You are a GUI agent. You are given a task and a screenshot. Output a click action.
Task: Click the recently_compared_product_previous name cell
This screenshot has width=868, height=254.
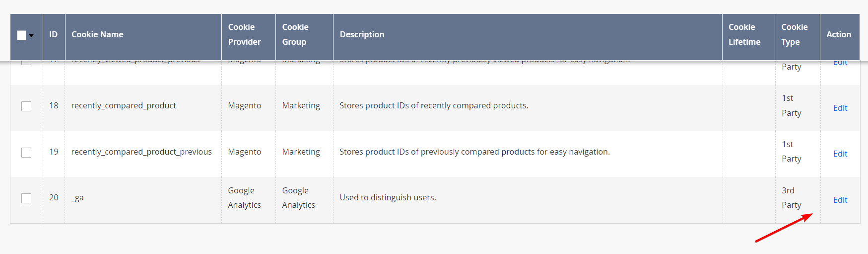tap(141, 152)
